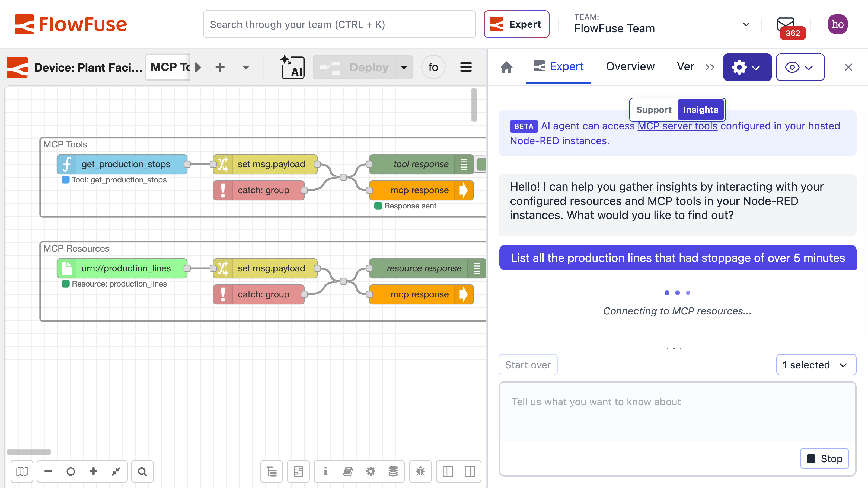Go to the home icon in side panel
Screen dimensions: 868x488
coord(506,67)
